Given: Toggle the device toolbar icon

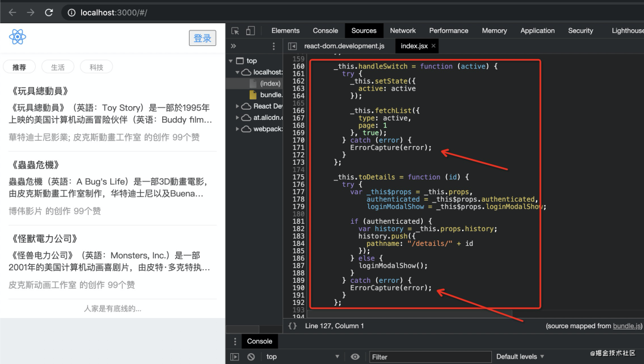Looking at the screenshot, I should (x=250, y=31).
